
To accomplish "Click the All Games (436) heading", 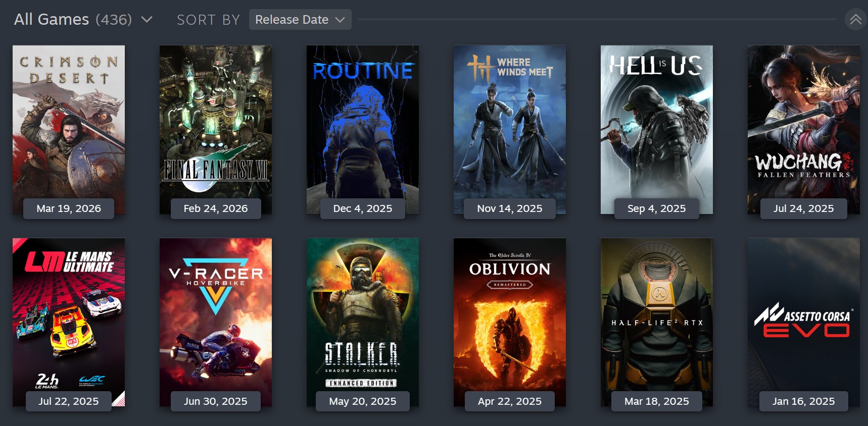I will point(73,19).
